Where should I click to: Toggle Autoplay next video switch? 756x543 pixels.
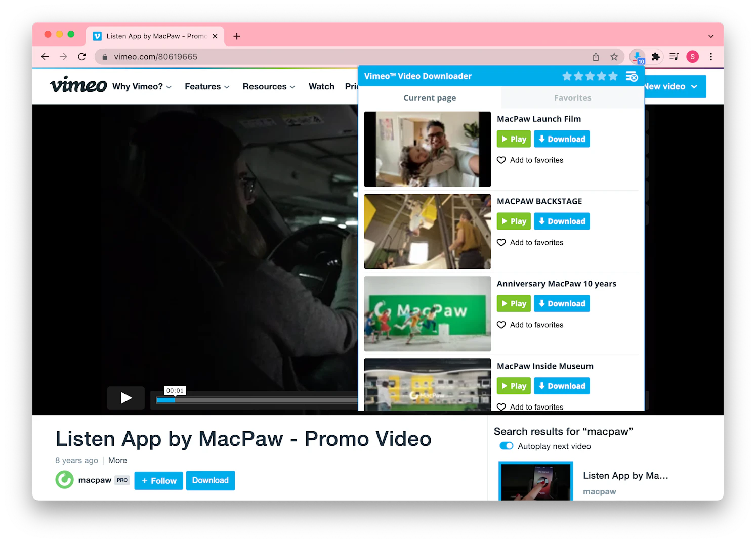[x=507, y=446]
